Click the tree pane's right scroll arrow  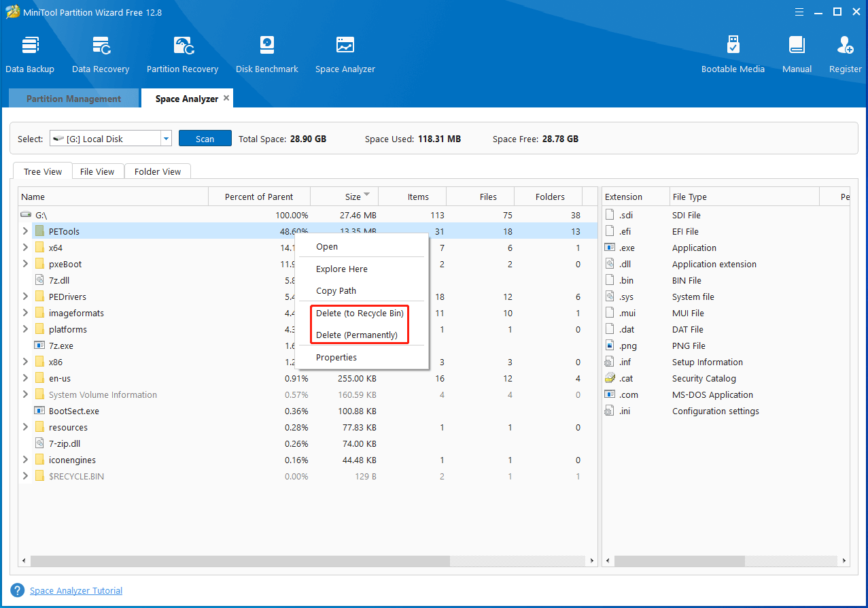[x=592, y=561]
